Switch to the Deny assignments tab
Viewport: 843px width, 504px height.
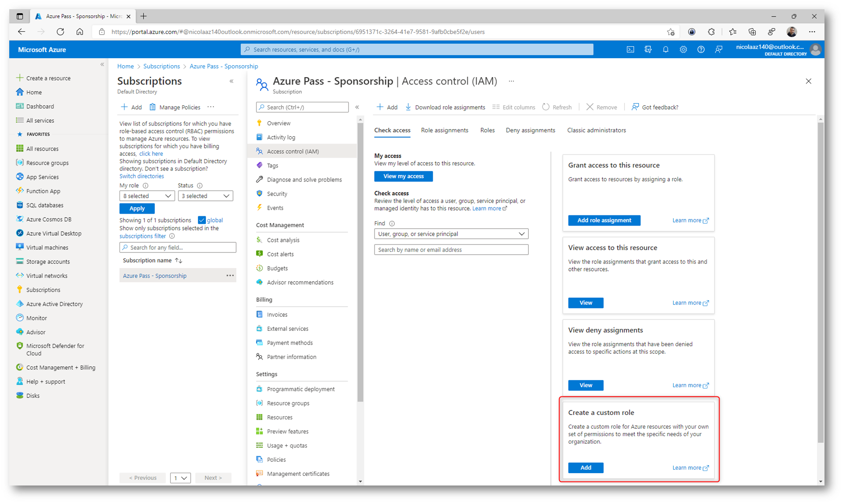pos(530,130)
